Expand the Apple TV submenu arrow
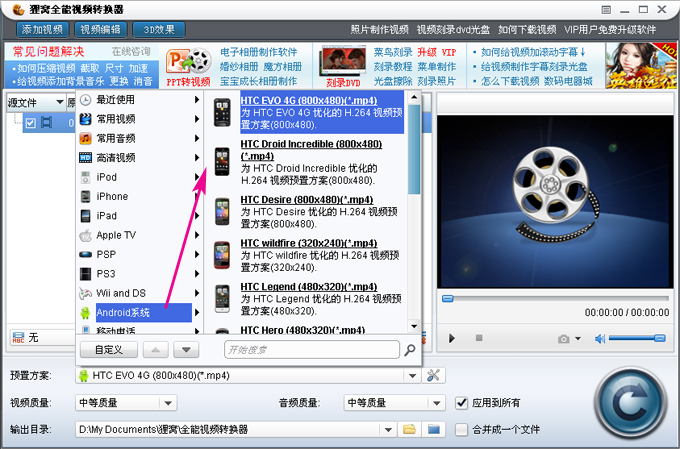 click(x=197, y=235)
